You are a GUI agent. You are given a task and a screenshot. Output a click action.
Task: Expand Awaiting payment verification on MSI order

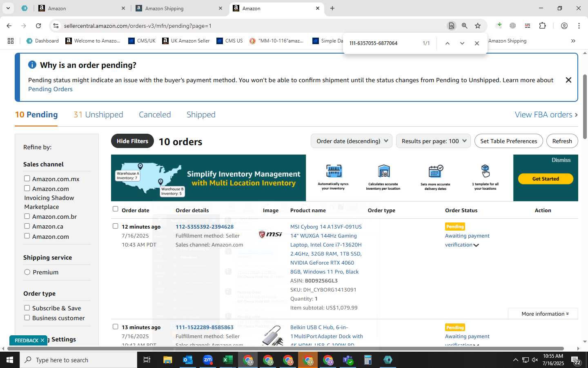click(x=476, y=245)
